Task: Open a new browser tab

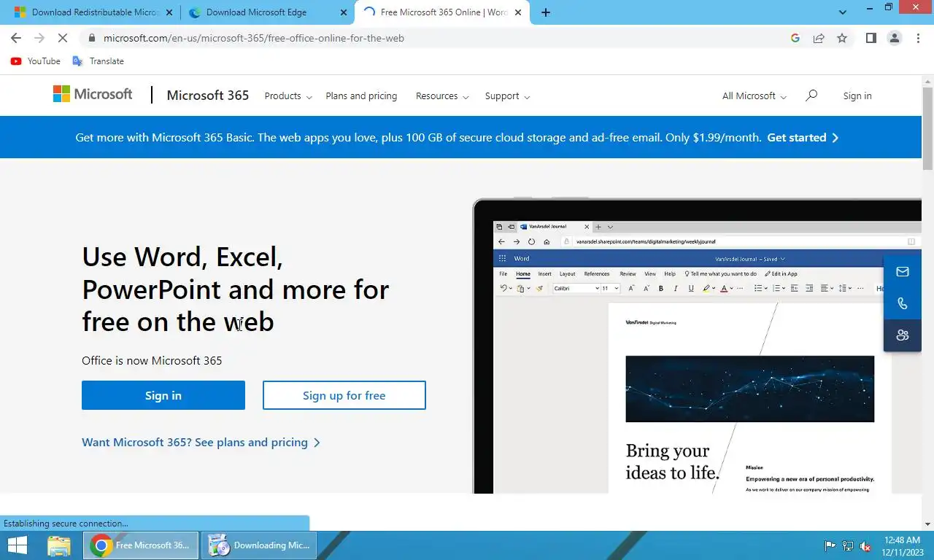Action: coord(546,12)
